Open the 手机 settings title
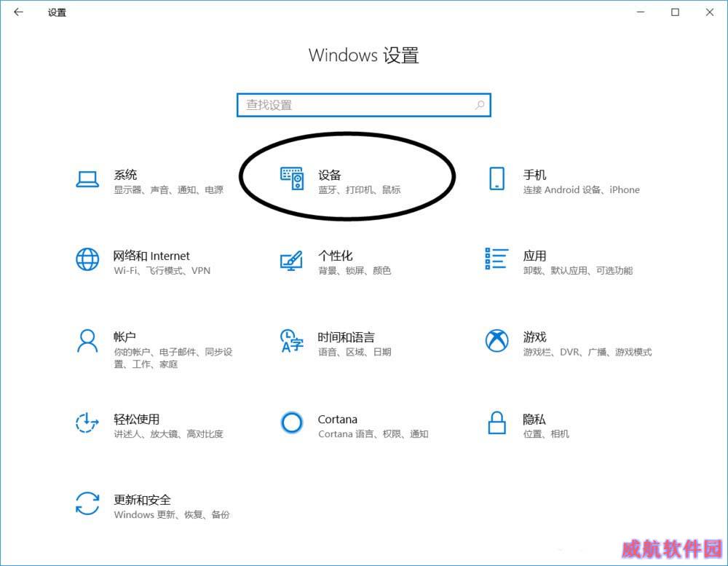Screen dimensions: 728x566 (x=535, y=175)
